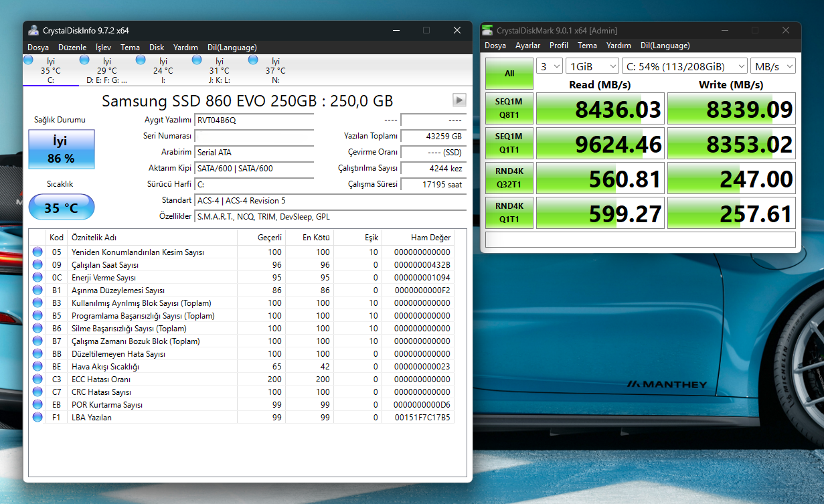
Task: Open the test count dropdown showing 3
Action: [550, 66]
